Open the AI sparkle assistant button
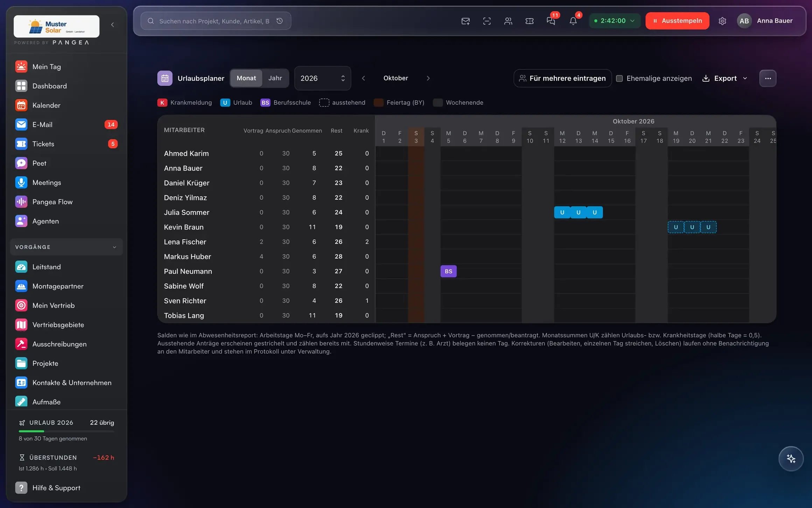The image size is (812, 508). [791, 459]
